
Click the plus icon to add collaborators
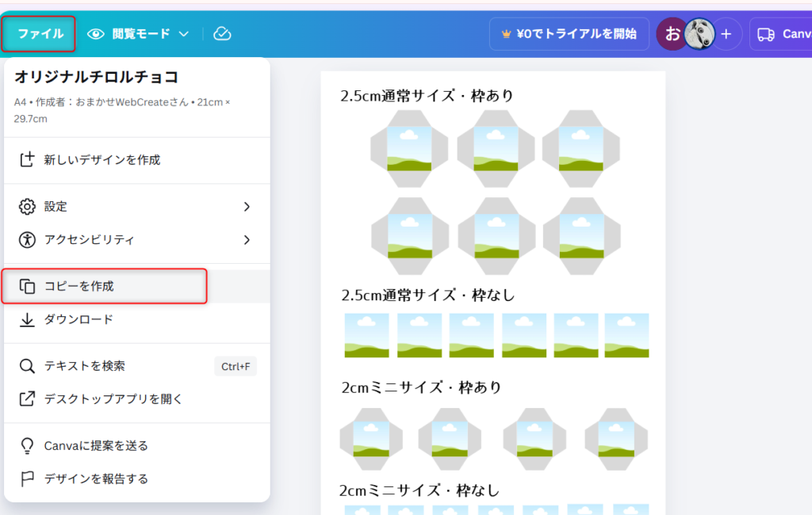[x=726, y=34]
